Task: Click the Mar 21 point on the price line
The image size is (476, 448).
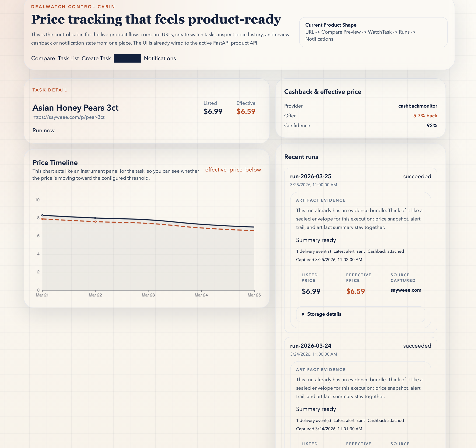Action: point(42,215)
